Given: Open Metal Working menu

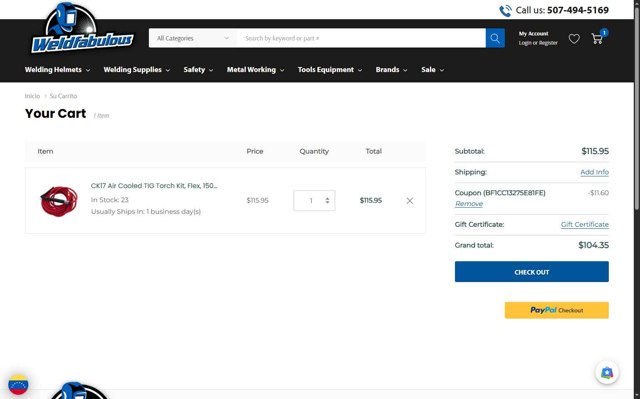Looking at the screenshot, I should tap(255, 70).
